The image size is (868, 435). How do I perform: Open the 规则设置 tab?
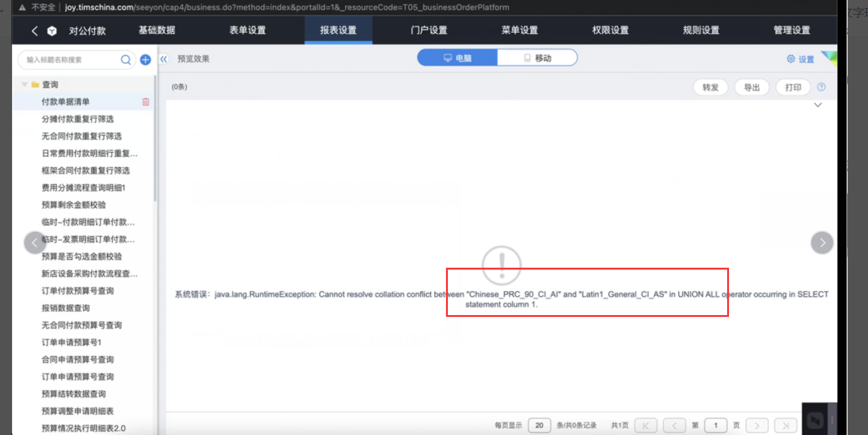click(701, 30)
